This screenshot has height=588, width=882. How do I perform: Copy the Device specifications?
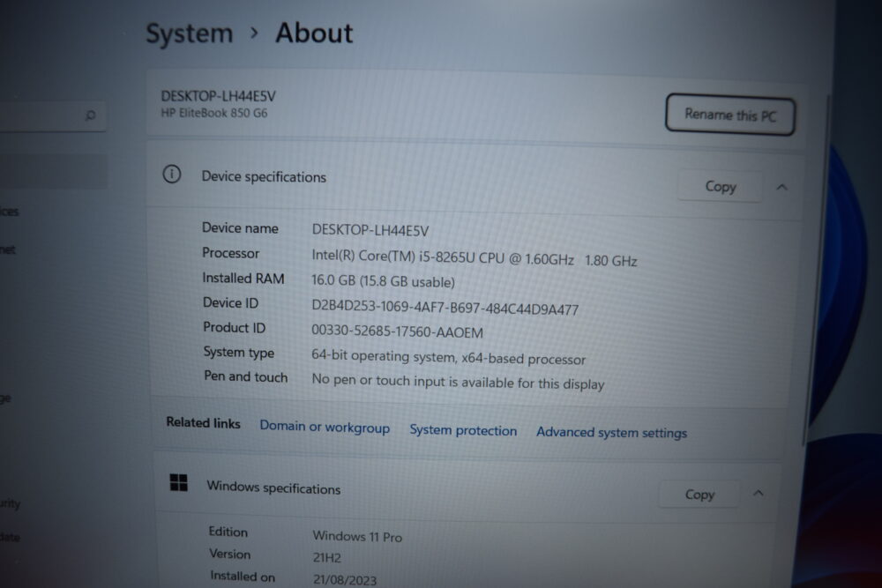721,186
